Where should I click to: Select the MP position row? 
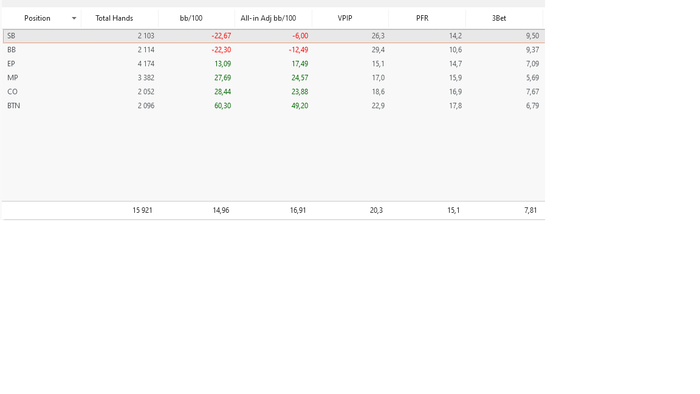[x=274, y=78]
